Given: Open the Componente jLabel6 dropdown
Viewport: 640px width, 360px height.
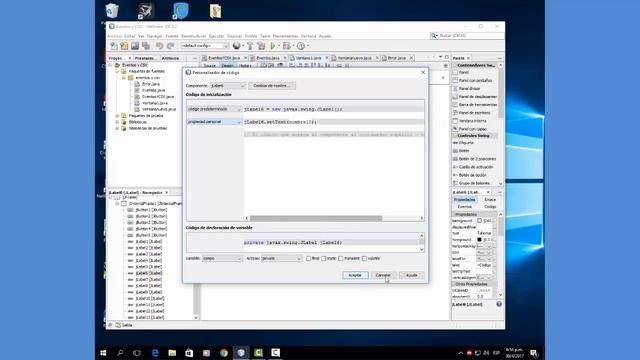Looking at the screenshot, I should [228, 86].
